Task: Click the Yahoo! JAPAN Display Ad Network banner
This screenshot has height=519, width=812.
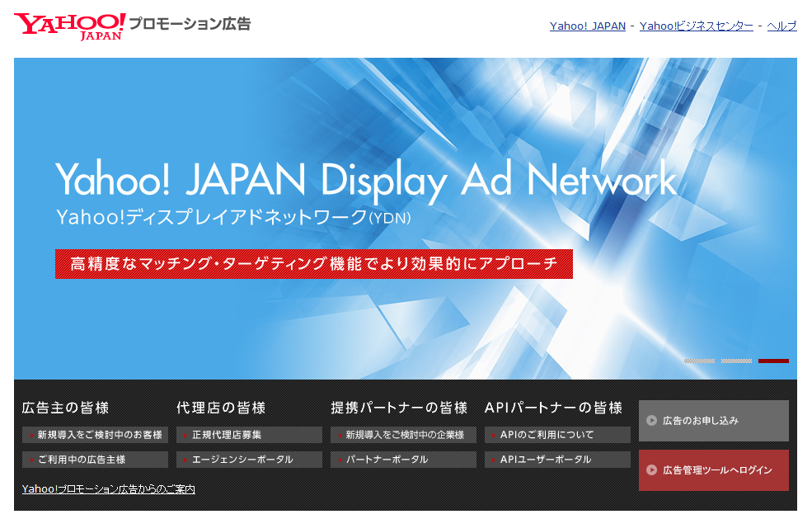Action: pos(405,219)
